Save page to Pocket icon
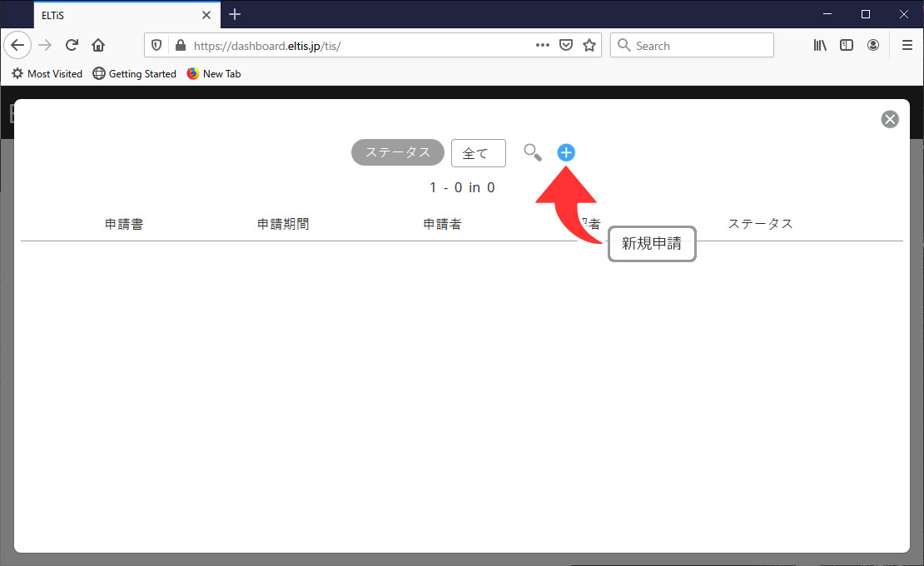Image resolution: width=924 pixels, height=566 pixels. point(566,45)
